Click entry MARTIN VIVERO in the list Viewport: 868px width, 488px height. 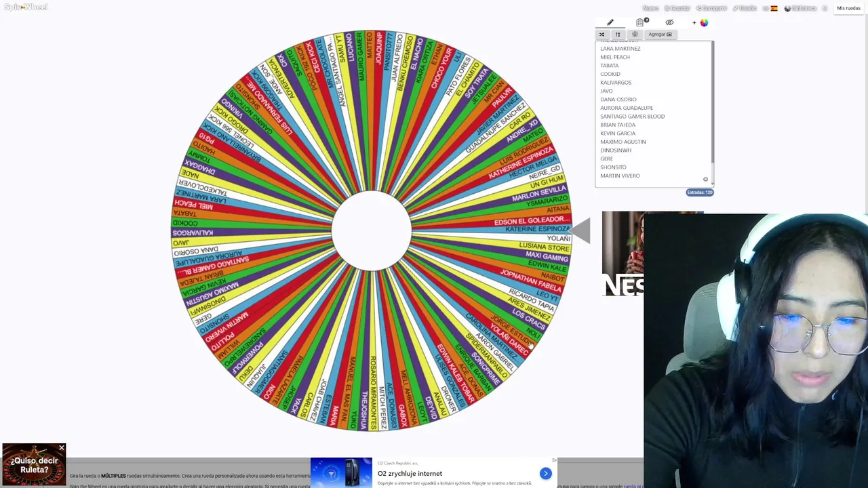click(620, 176)
